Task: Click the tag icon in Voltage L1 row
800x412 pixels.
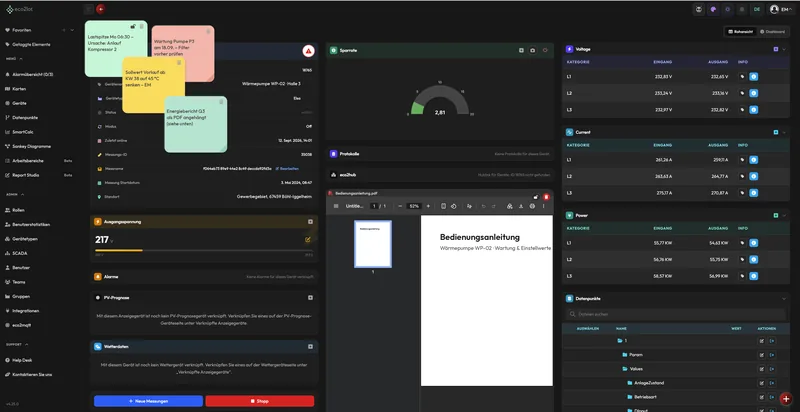Action: point(742,76)
